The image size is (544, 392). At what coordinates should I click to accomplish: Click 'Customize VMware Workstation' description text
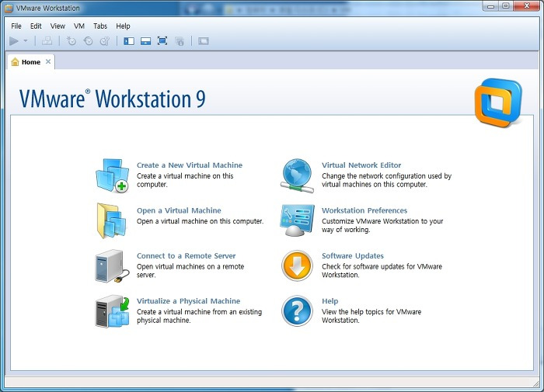click(382, 225)
